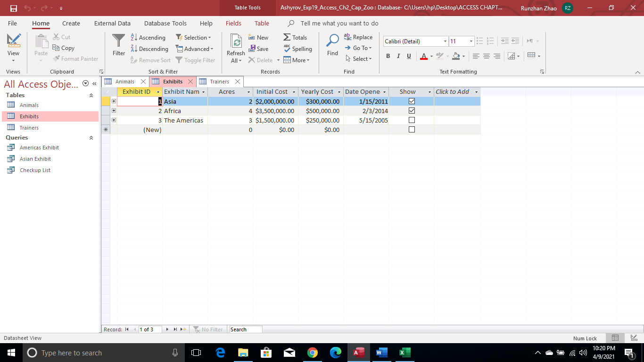This screenshot has height=362, width=644.
Task: Toggle the Totals row
Action: [295, 37]
